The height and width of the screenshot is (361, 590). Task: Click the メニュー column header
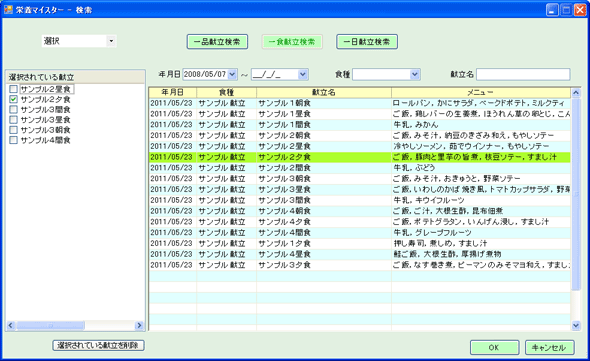click(x=481, y=93)
